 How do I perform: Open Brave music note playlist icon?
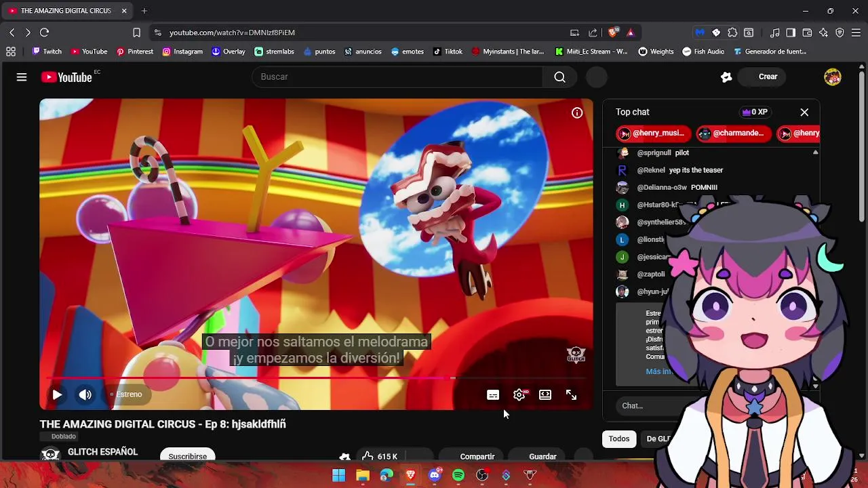point(774,33)
